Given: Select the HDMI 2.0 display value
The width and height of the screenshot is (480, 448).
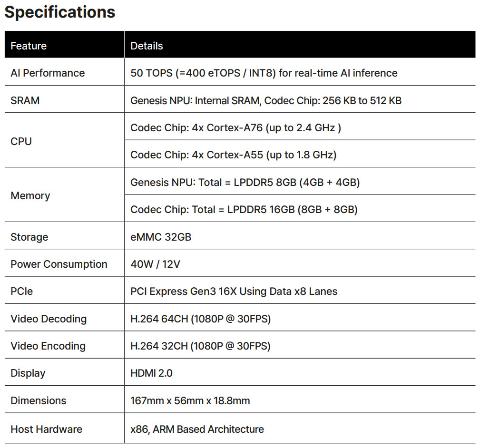Looking at the screenshot, I should tap(151, 373).
